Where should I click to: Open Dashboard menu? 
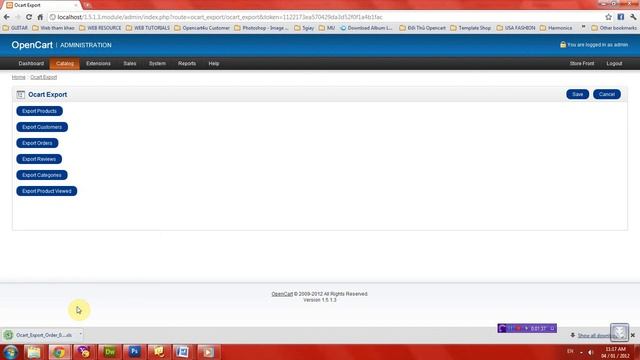pos(31,64)
